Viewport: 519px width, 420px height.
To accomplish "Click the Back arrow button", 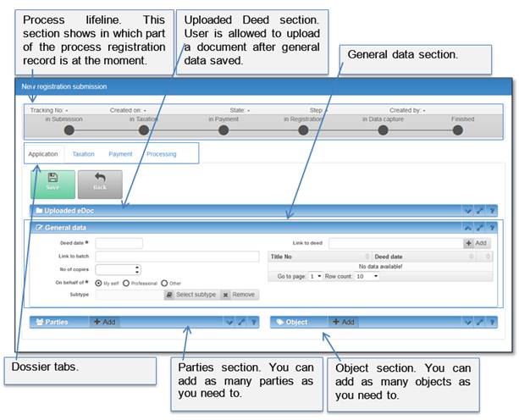I will (x=100, y=183).
